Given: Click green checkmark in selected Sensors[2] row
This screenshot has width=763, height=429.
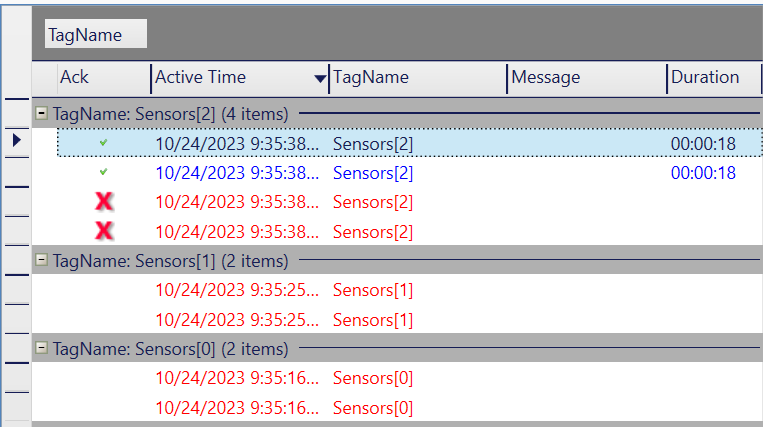Looking at the screenshot, I should [103, 143].
